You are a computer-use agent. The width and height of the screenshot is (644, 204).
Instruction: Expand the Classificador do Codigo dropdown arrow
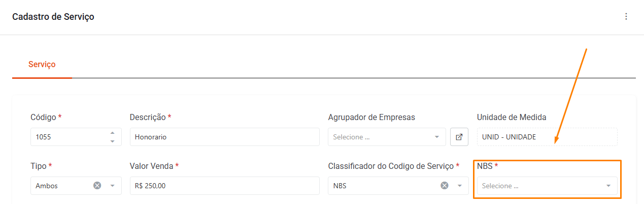click(459, 186)
